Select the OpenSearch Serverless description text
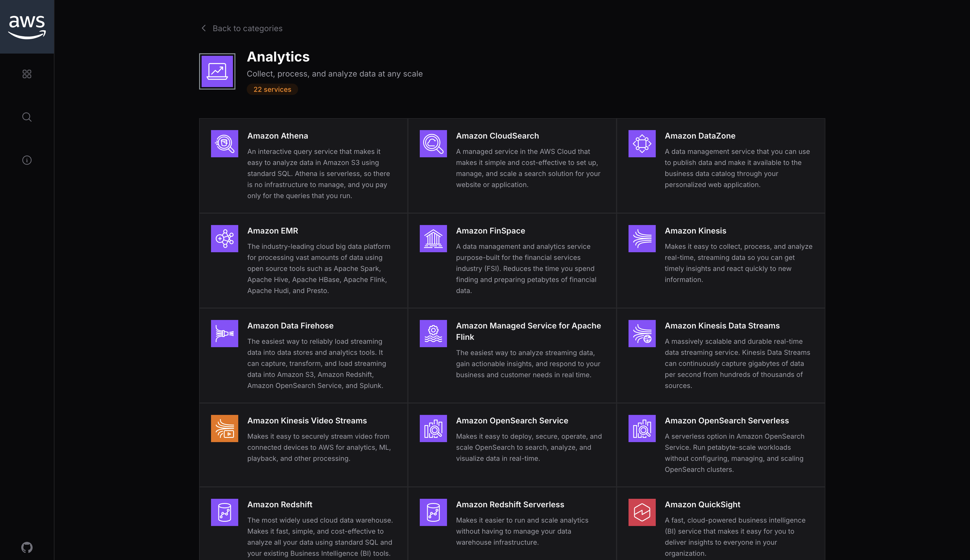Image resolution: width=970 pixels, height=560 pixels. [x=734, y=453]
